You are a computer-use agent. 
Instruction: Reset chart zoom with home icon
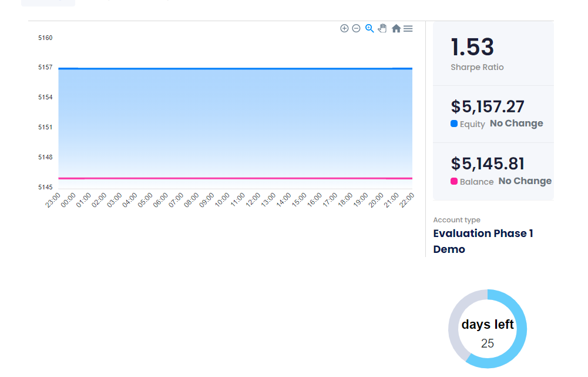[x=396, y=29]
